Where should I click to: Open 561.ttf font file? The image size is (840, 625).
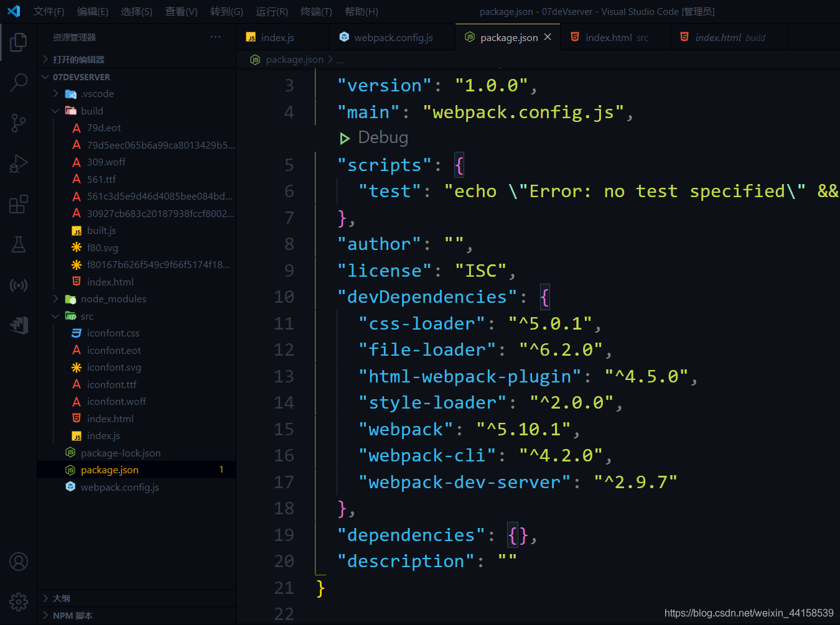click(x=137, y=179)
